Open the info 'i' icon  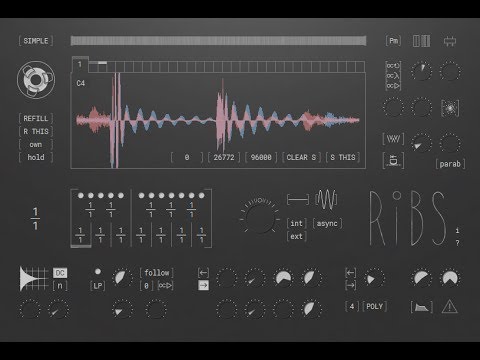[457, 230]
